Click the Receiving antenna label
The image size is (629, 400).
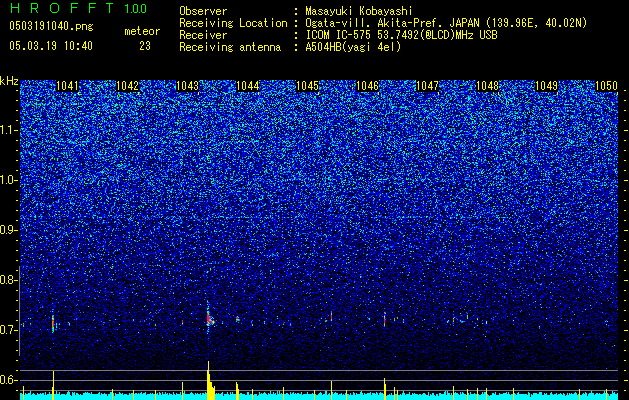pyautogui.click(x=230, y=47)
